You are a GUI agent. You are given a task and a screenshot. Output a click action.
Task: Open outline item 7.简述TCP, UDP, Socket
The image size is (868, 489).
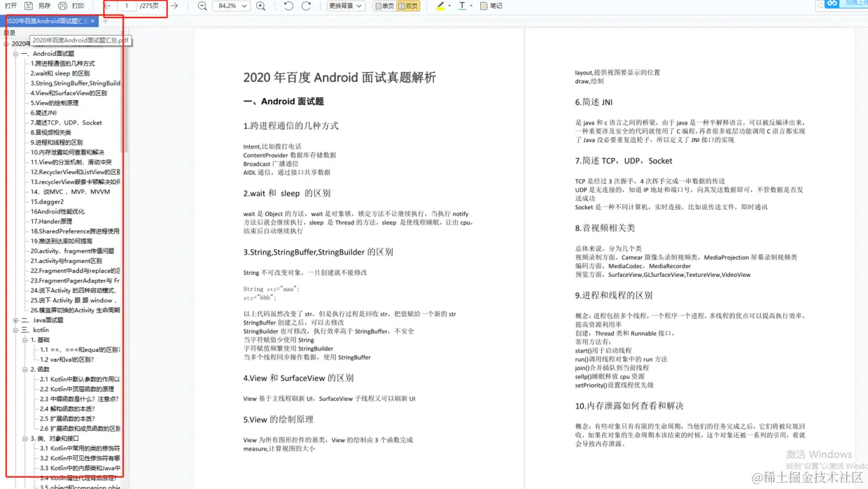(x=66, y=122)
